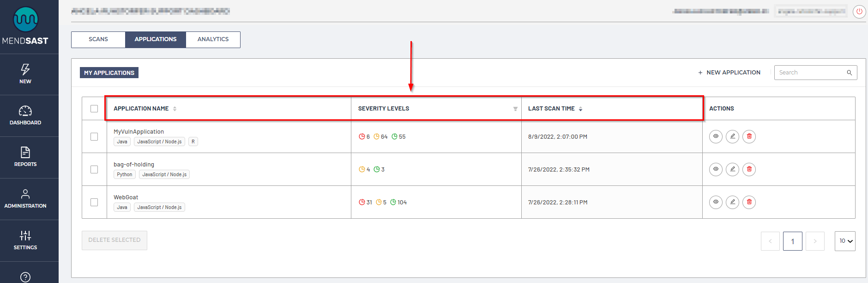Image resolution: width=868 pixels, height=283 pixels.
Task: Open the Severity Levels filter dropdown
Action: tap(515, 109)
